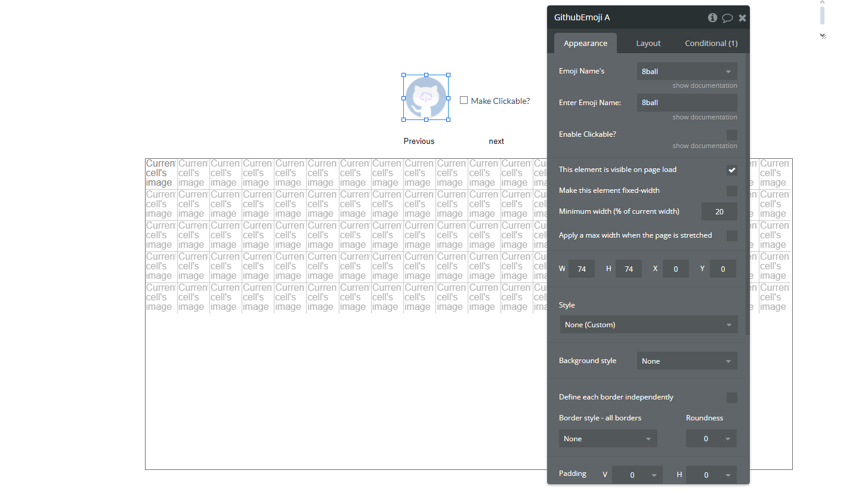Open the Emoji Name's dropdown showing 8ball
The height and width of the screenshot is (498, 868).
pos(687,71)
